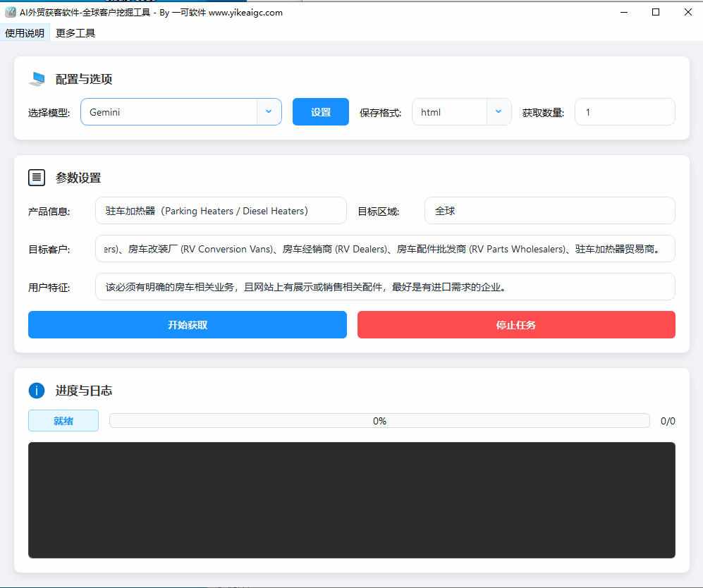The image size is (703, 588).
Task: Click the 目标区域 field showing 全球
Action: point(549,210)
